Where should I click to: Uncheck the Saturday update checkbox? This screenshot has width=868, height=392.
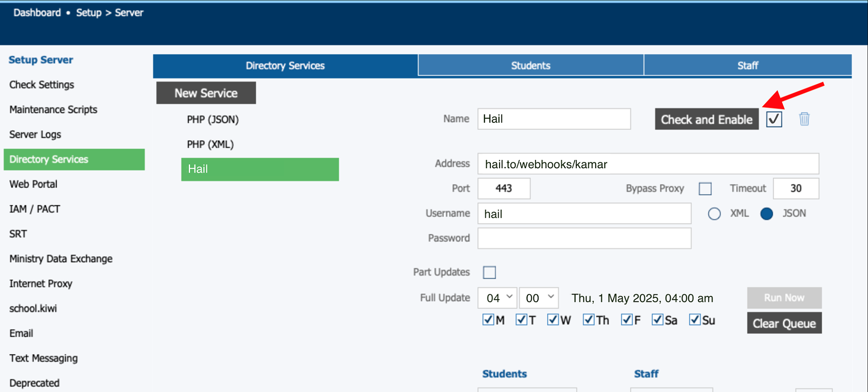click(657, 320)
